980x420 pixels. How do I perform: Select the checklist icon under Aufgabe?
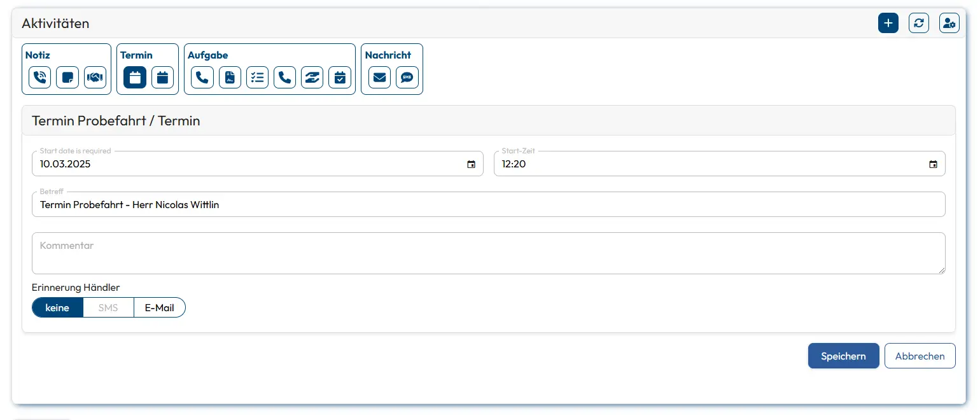[257, 78]
